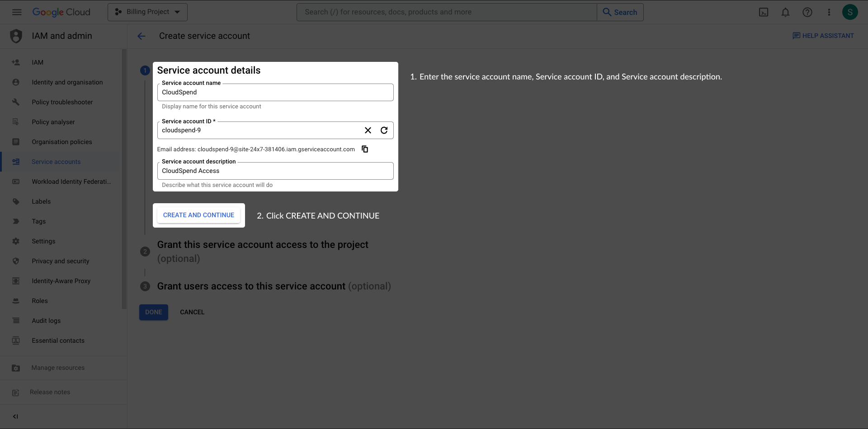868x429 pixels.
Task: Open your account avatar menu
Action: (850, 12)
